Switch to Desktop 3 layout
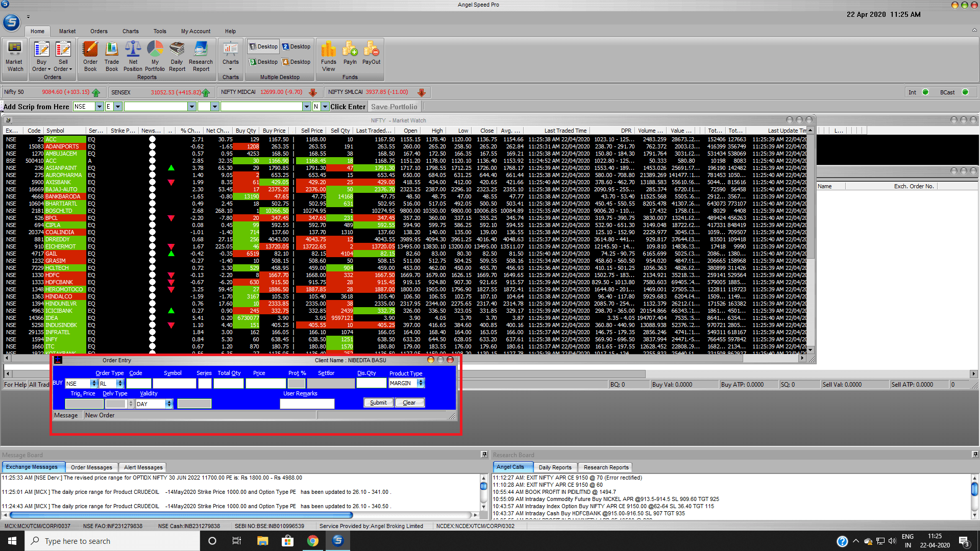Screen dimensions: 980x551 point(263,62)
